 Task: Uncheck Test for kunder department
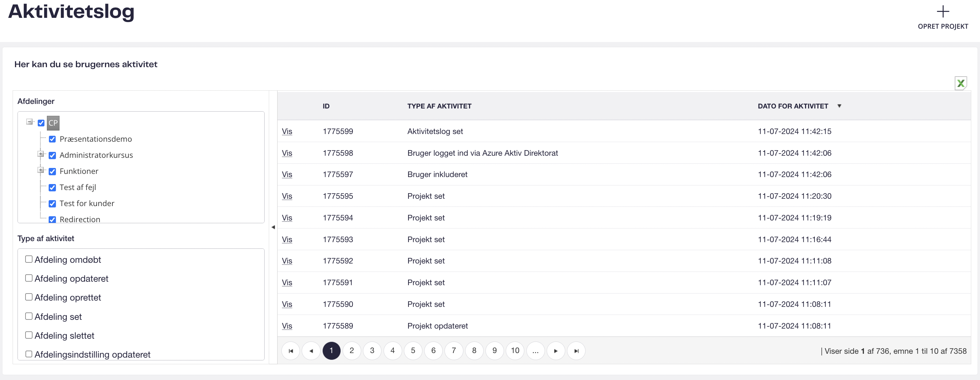click(52, 204)
